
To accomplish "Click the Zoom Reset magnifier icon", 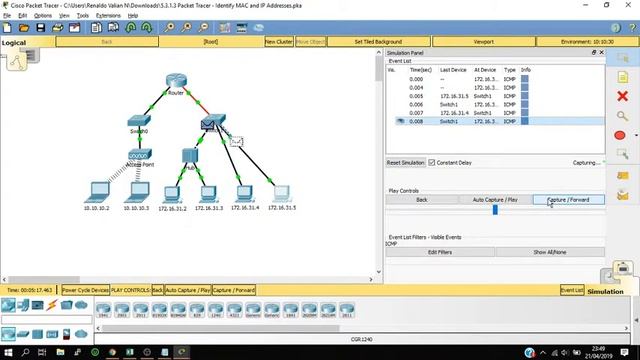I will pos(186,28).
